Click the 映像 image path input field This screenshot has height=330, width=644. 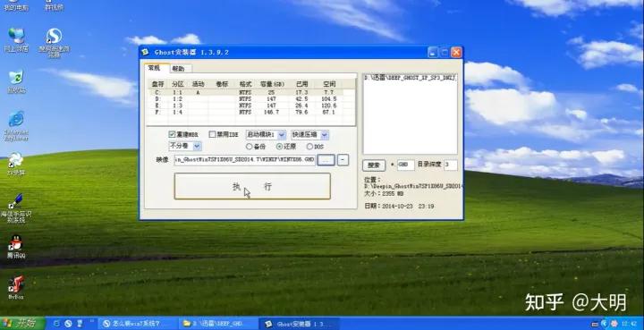244,160
